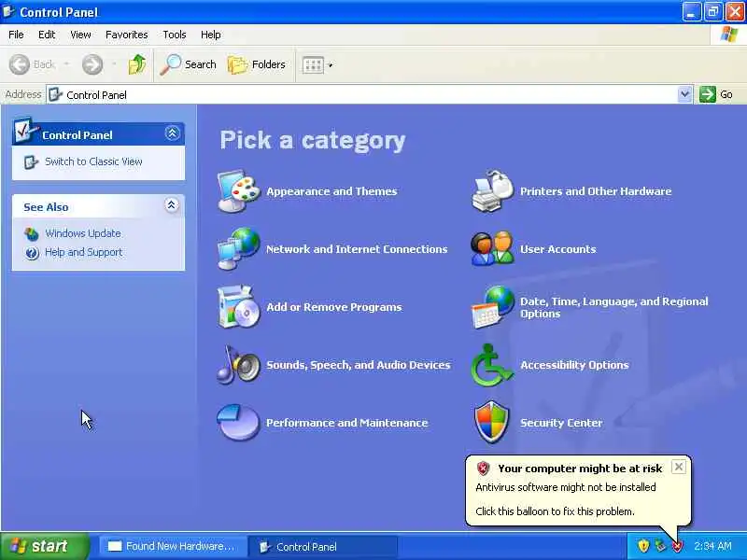Open the Favorites menu
This screenshot has width=747, height=560.
coord(127,35)
